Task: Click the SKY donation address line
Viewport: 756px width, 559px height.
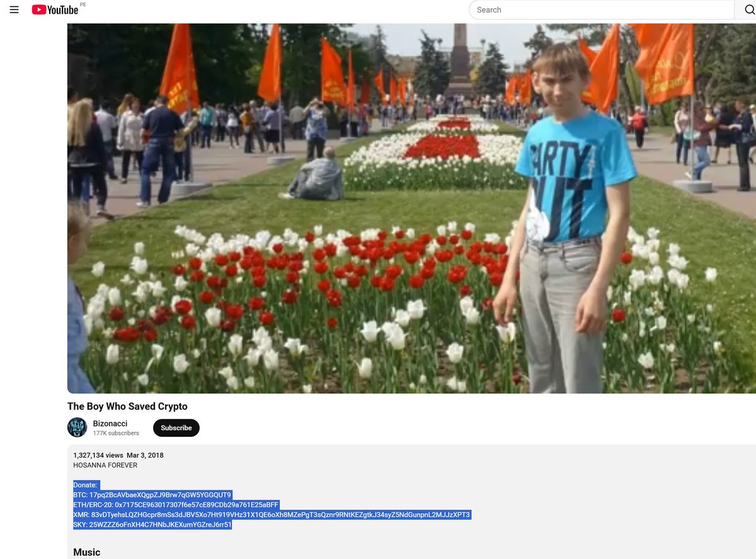Action: 152,524
